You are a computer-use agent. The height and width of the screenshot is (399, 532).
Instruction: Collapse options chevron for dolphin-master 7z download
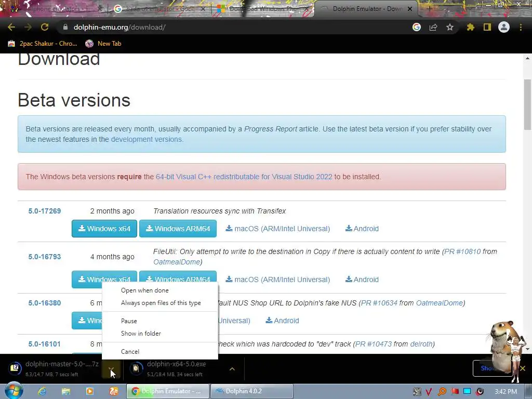(111, 369)
